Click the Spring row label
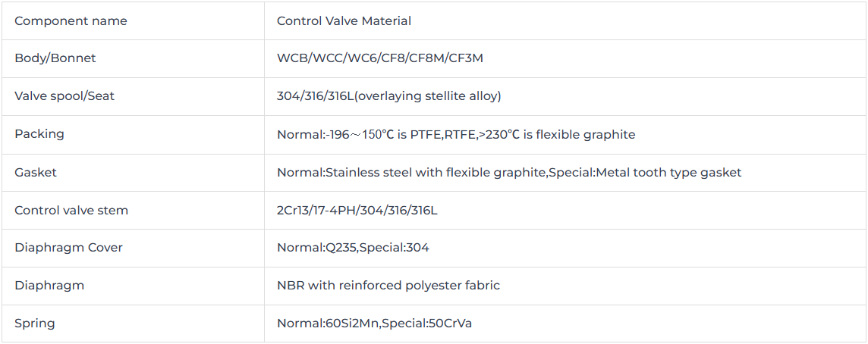 [x=34, y=324]
